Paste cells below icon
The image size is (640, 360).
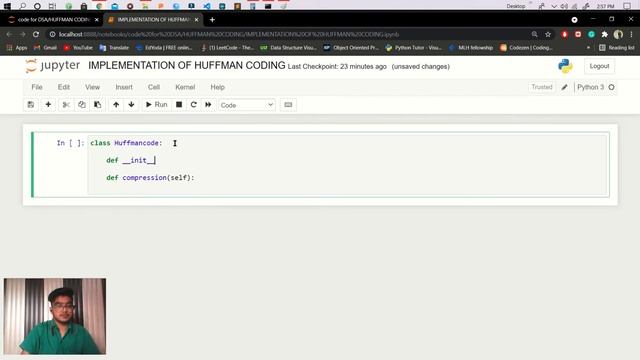pyautogui.click(x=98, y=105)
